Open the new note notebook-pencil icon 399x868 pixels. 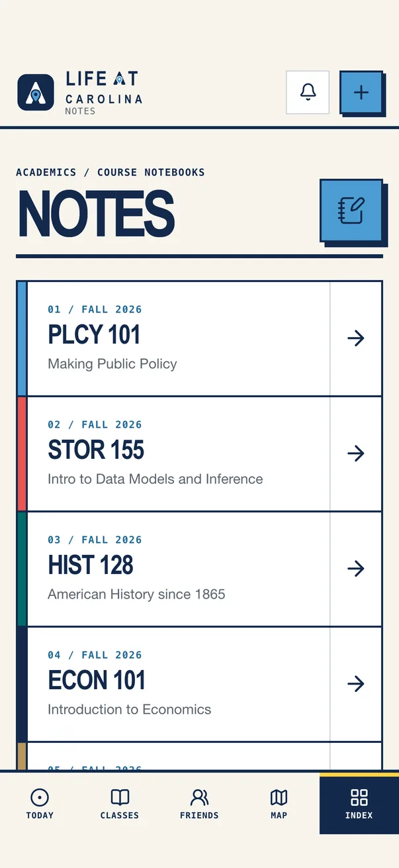[x=351, y=210]
